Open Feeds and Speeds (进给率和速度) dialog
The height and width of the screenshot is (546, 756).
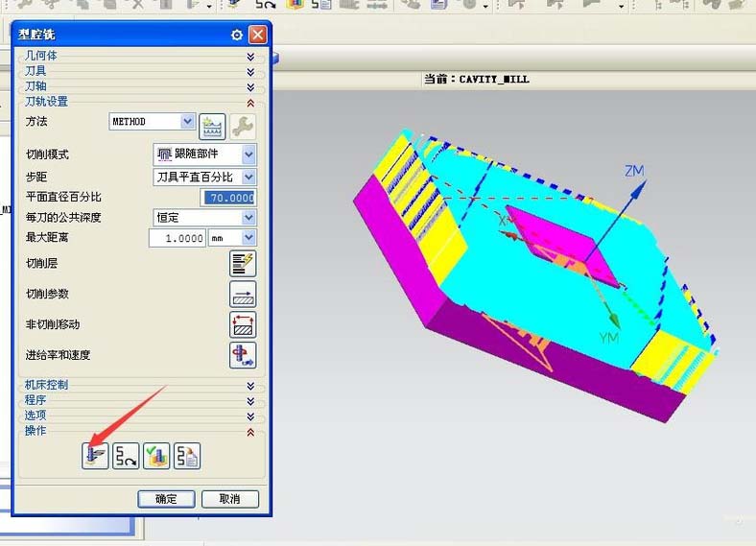(243, 355)
